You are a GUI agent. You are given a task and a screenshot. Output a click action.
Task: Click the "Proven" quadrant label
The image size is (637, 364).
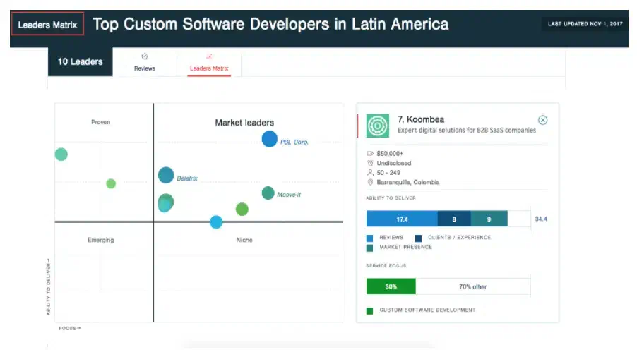(101, 122)
